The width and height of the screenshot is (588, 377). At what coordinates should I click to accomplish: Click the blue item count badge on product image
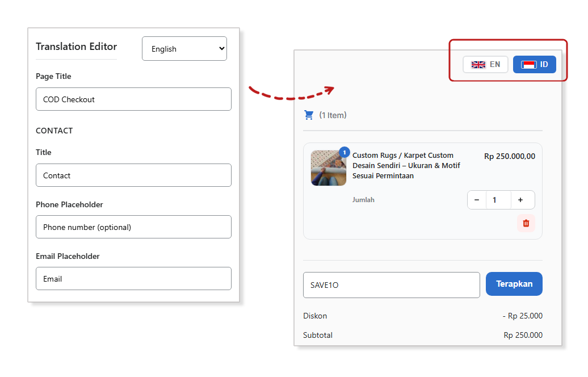(343, 151)
